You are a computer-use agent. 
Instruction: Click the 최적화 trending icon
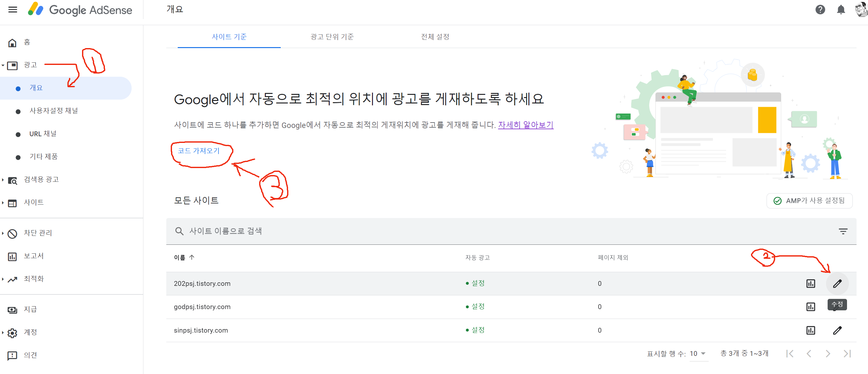[12, 279]
